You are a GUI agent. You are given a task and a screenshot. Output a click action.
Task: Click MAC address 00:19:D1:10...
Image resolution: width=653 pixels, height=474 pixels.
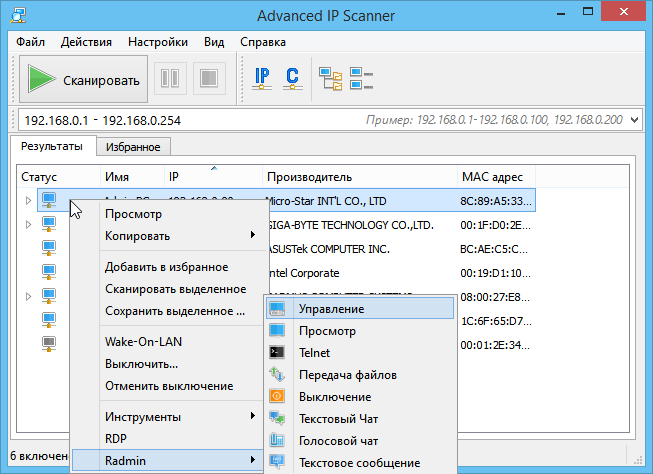point(496,273)
